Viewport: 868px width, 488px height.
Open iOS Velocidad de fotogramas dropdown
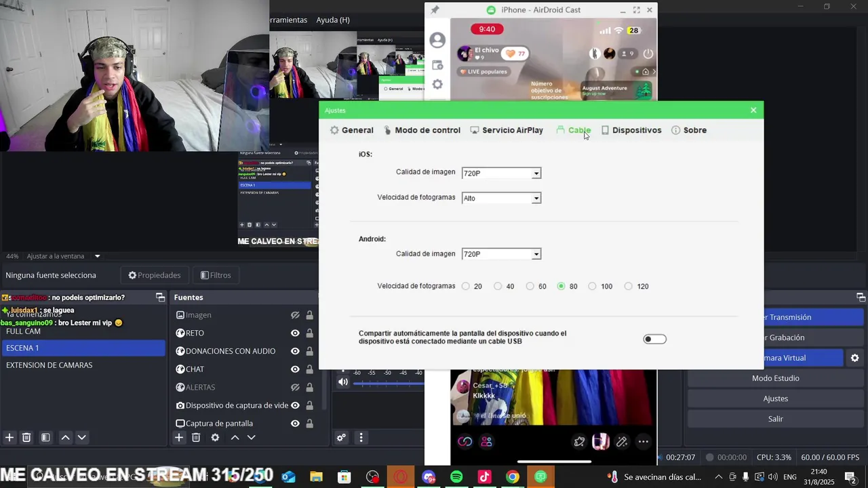pos(501,198)
